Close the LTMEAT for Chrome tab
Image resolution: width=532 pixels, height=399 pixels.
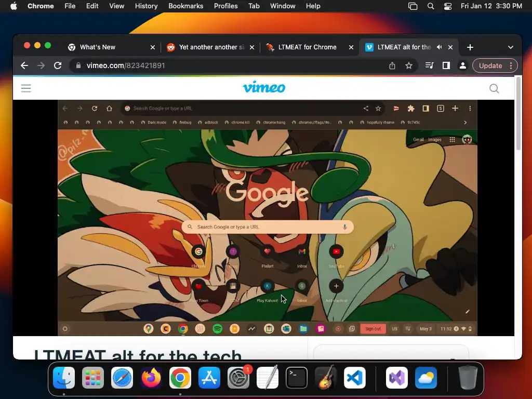(x=351, y=47)
